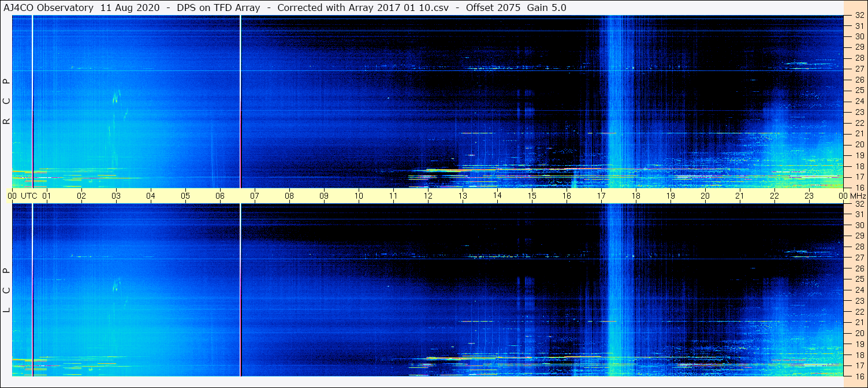Click the '23' hour label on time axis
The image size is (868, 388).
tap(809, 196)
